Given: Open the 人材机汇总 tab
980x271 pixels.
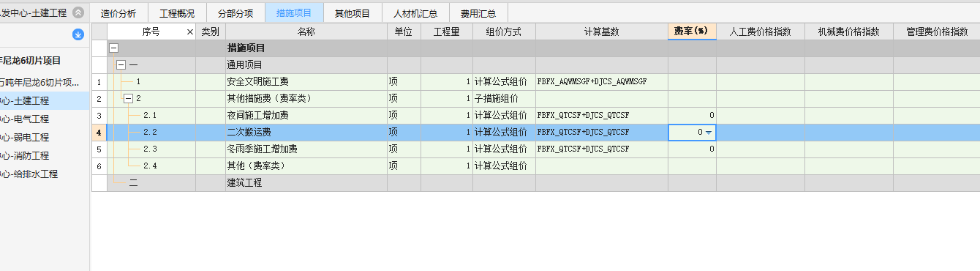Looking at the screenshot, I should tap(415, 13).
